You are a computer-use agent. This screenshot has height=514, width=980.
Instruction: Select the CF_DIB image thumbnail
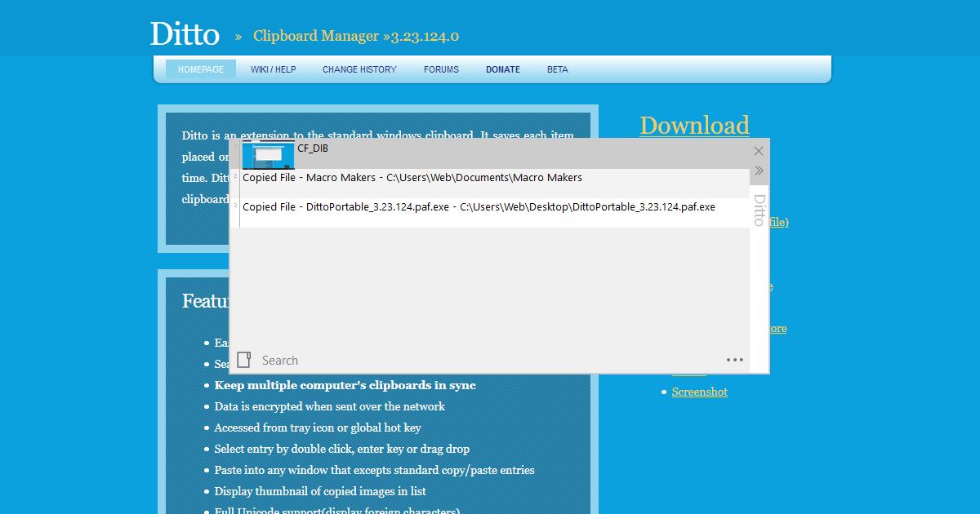pos(268,154)
